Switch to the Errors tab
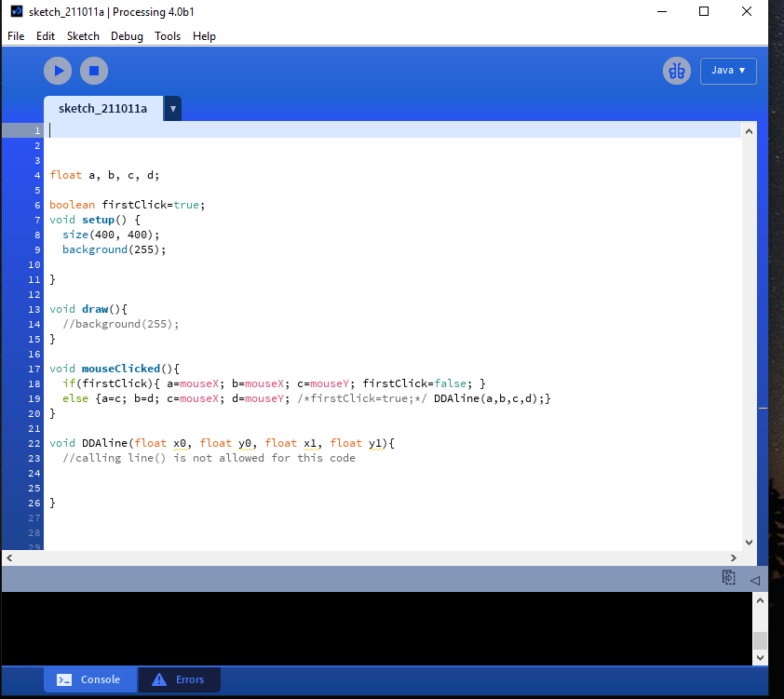The height and width of the screenshot is (699, 784). tap(189, 679)
